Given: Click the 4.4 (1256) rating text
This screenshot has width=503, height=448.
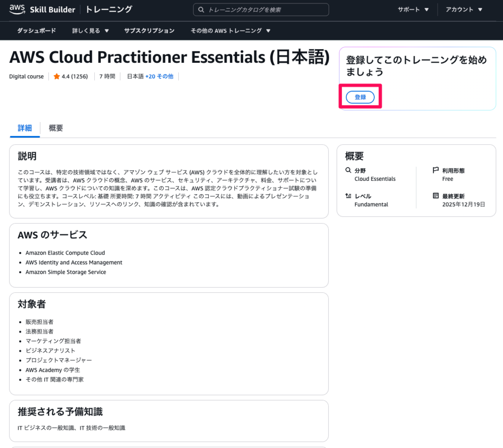Looking at the screenshot, I should tap(75, 77).
